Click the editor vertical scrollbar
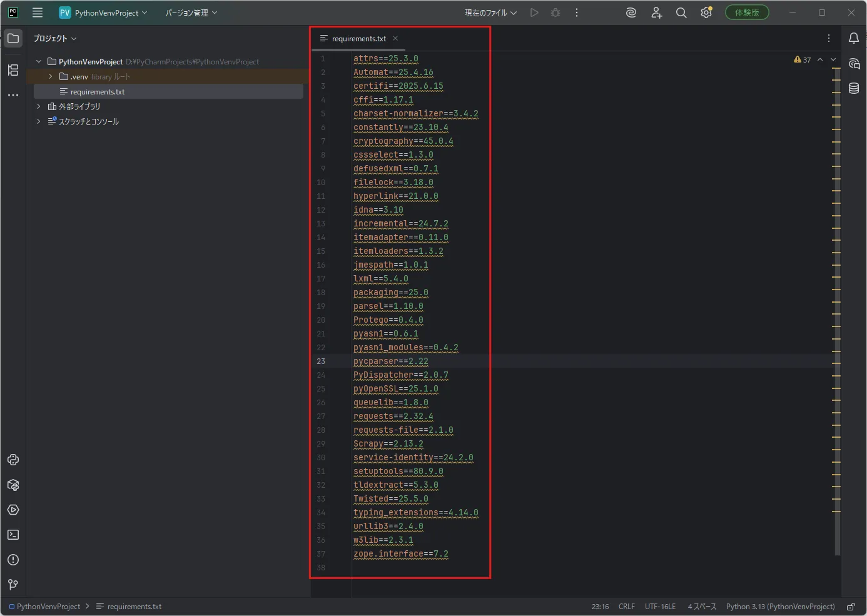 [x=837, y=313]
